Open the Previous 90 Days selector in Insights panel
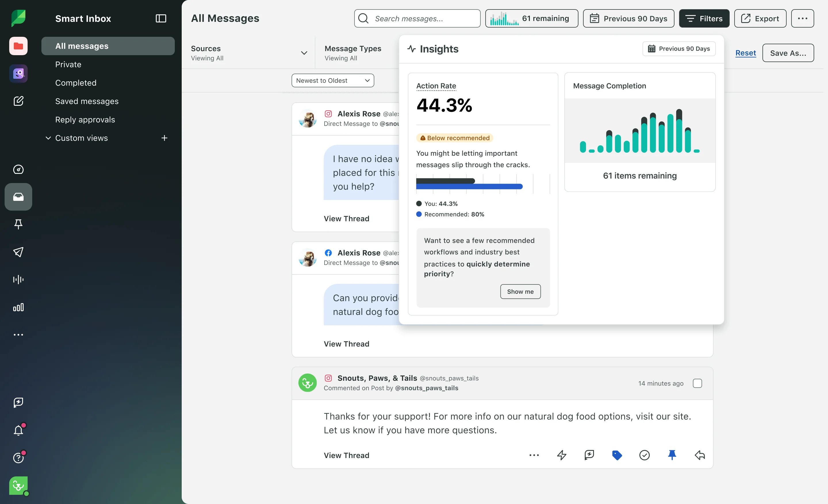The image size is (828, 504). pyautogui.click(x=679, y=49)
